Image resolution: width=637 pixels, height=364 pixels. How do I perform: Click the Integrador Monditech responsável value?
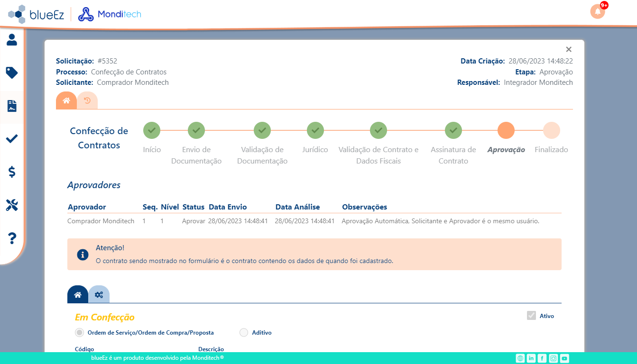(538, 82)
